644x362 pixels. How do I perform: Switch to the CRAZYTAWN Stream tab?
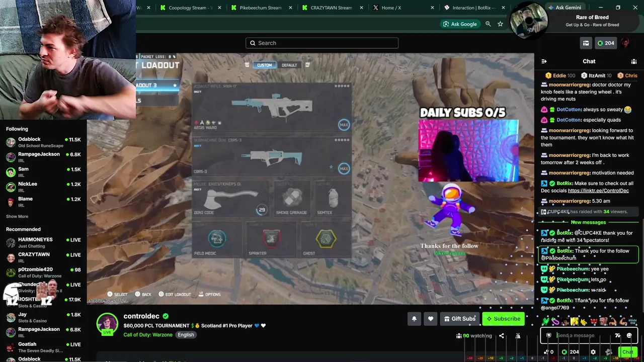[x=333, y=8]
